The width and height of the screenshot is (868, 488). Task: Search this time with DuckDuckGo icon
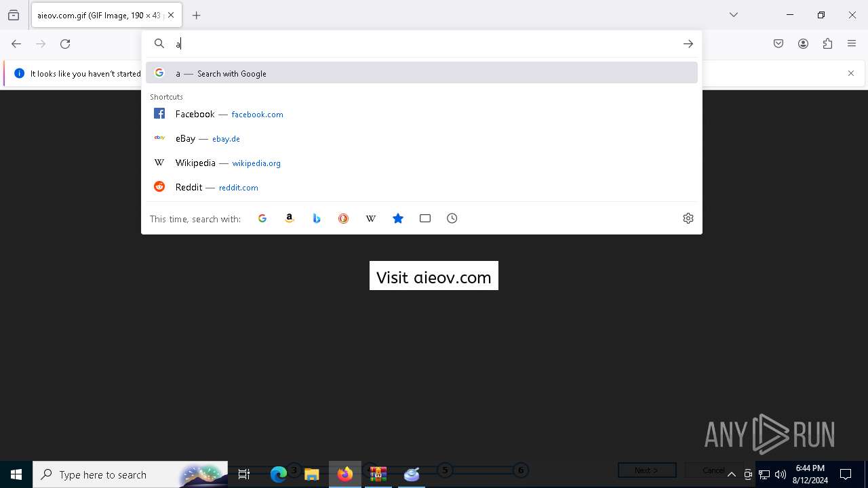pos(344,218)
